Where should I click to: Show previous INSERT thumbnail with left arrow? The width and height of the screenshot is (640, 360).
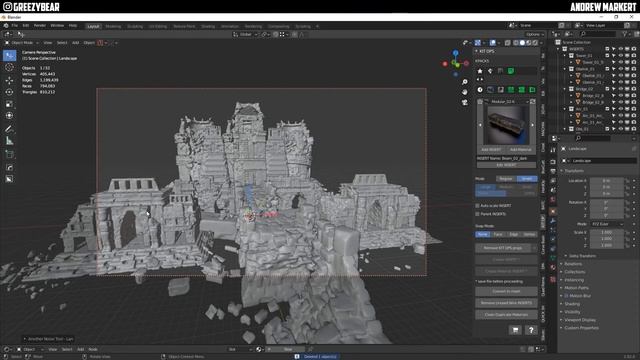[x=480, y=125]
